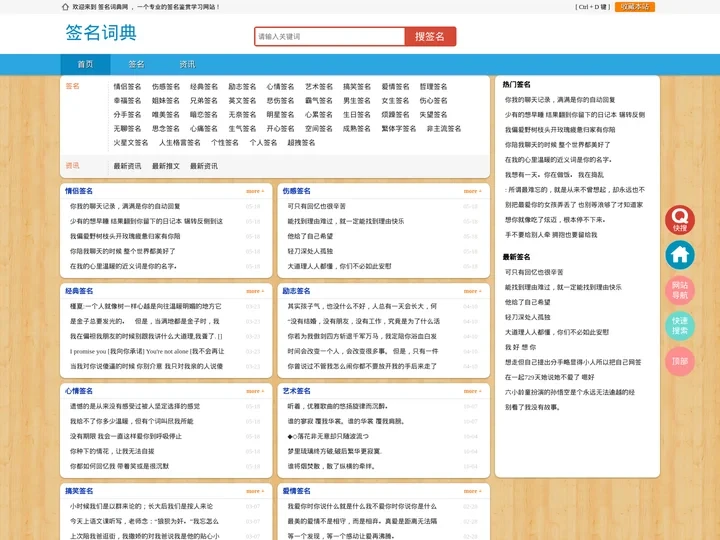
Task: Open 生日签名 in the category list
Action: click(357, 114)
